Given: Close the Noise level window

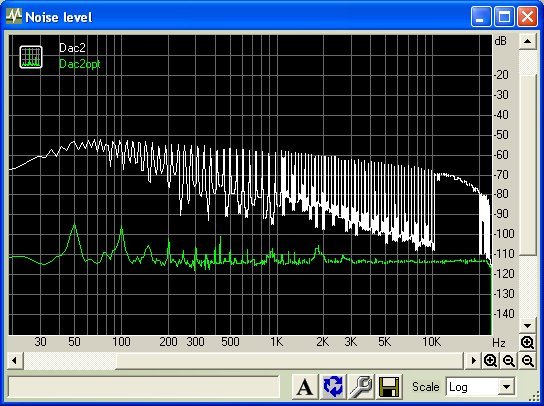Looking at the screenshot, I should pos(527,16).
